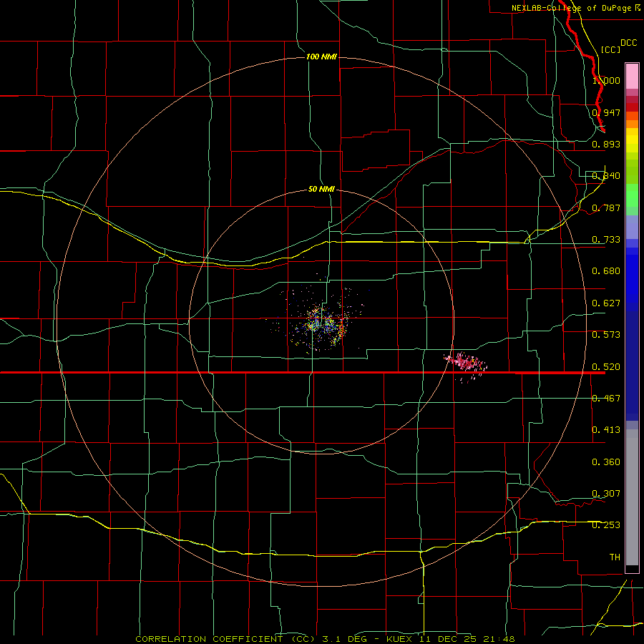The width and height of the screenshot is (644, 644).
Task: Click the [CC] label near the color scale
Action: pos(610,49)
